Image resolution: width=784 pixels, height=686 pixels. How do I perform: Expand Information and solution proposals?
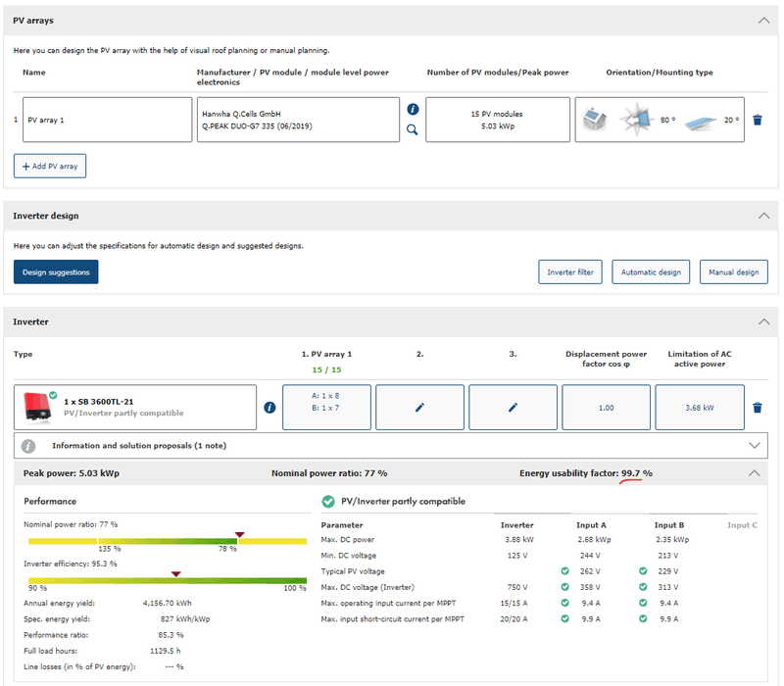click(753, 445)
